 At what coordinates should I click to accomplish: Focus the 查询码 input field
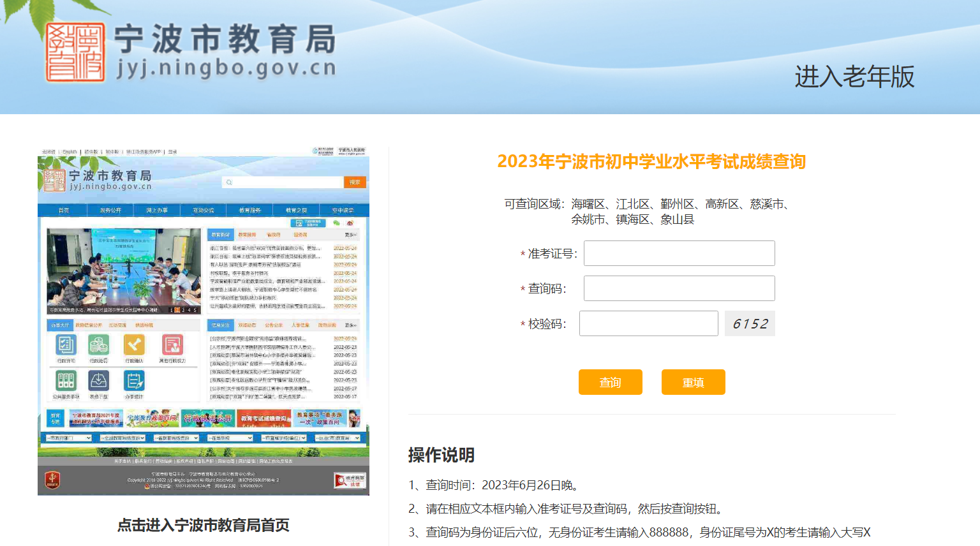tap(679, 288)
